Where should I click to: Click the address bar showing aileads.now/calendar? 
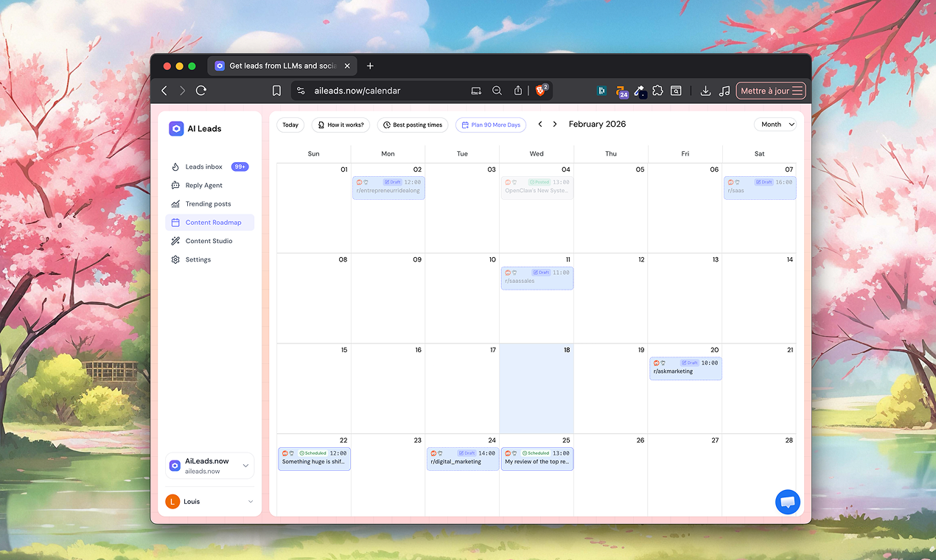[x=382, y=91]
